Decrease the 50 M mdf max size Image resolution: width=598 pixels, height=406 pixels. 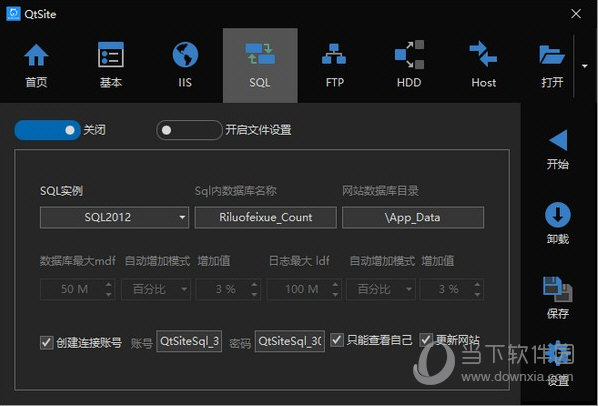click(x=109, y=294)
